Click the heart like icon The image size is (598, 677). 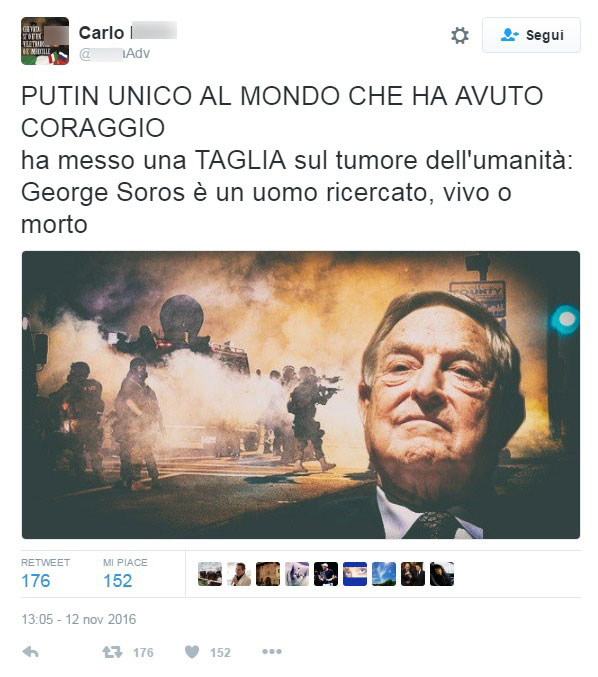[x=192, y=652]
